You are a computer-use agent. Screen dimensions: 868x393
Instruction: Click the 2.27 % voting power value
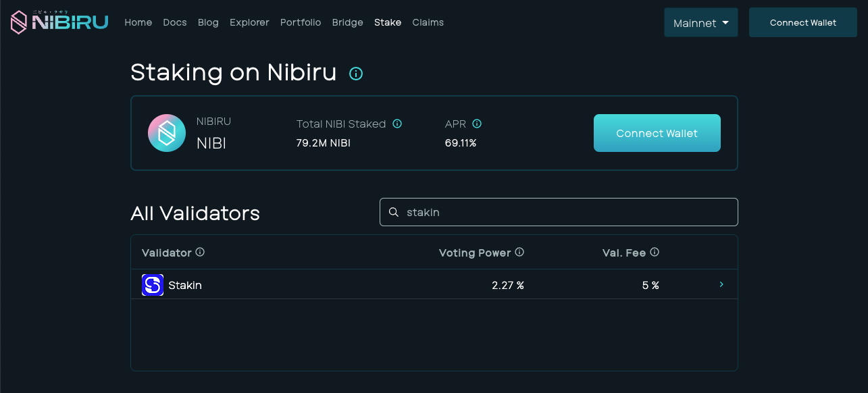(x=508, y=285)
